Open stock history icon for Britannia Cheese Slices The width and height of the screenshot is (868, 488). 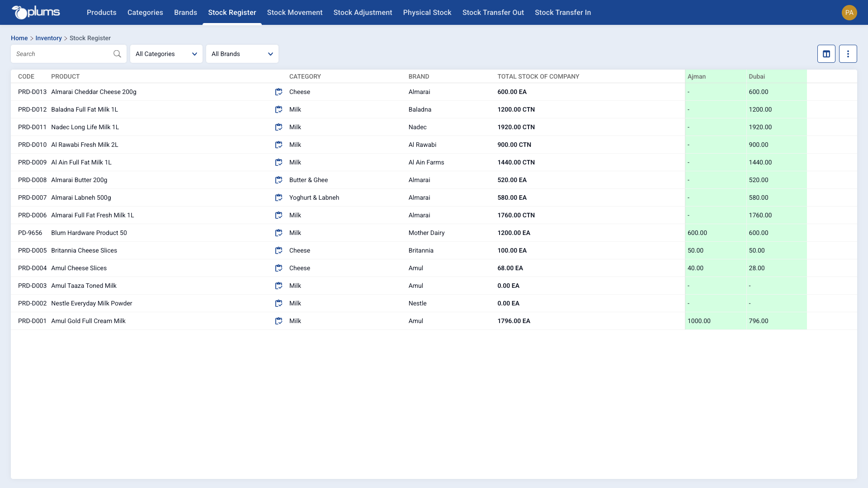278,250
